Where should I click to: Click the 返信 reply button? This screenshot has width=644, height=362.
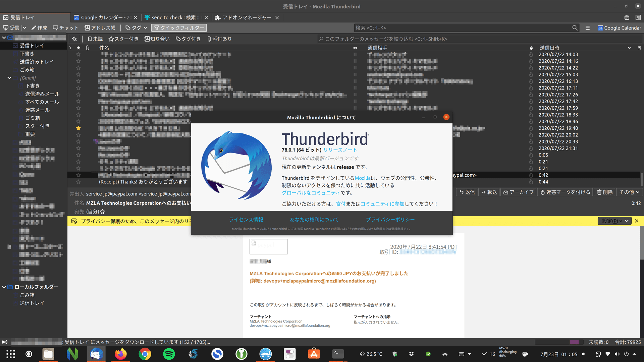pos(467,192)
